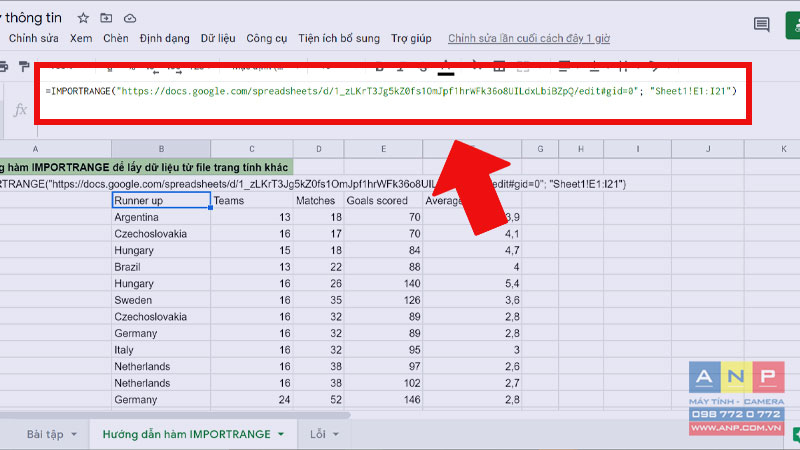
Task: Open the Chỉnh sửa menu
Action: (x=34, y=38)
